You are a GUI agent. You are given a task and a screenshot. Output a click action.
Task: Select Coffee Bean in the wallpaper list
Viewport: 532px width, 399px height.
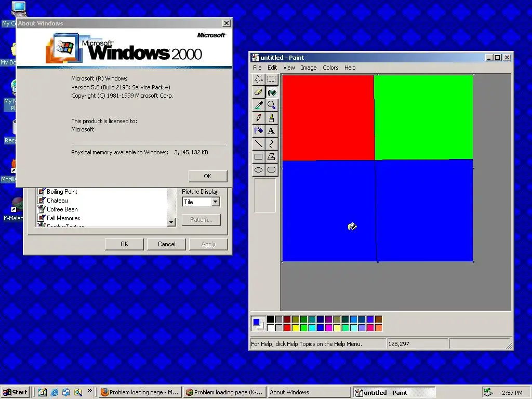click(x=58, y=209)
